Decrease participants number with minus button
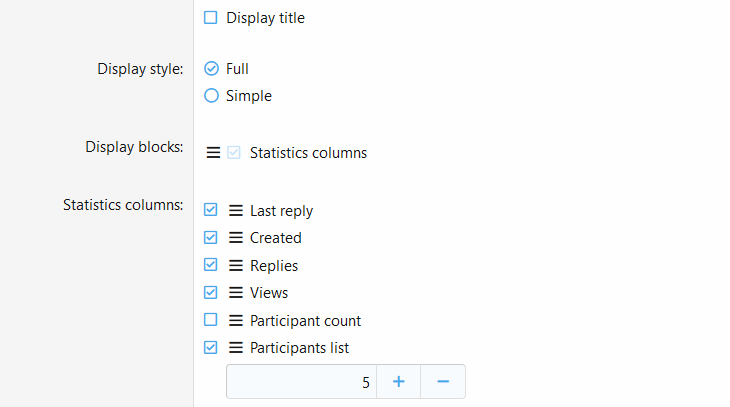 coord(443,382)
